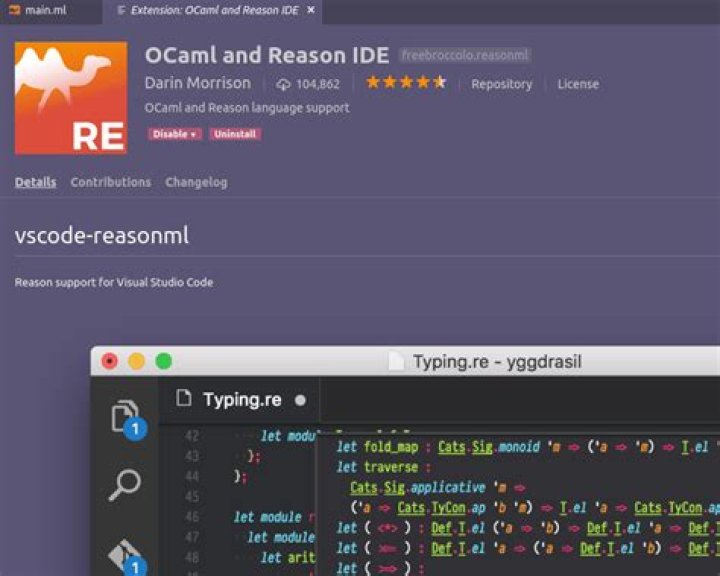Screen dimensions: 720x576
Task: Switch to the Contributions tab
Action: click(x=111, y=182)
